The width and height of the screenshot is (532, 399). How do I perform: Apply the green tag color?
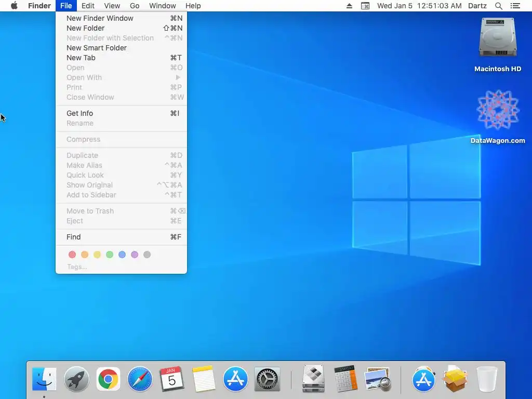[x=110, y=255]
